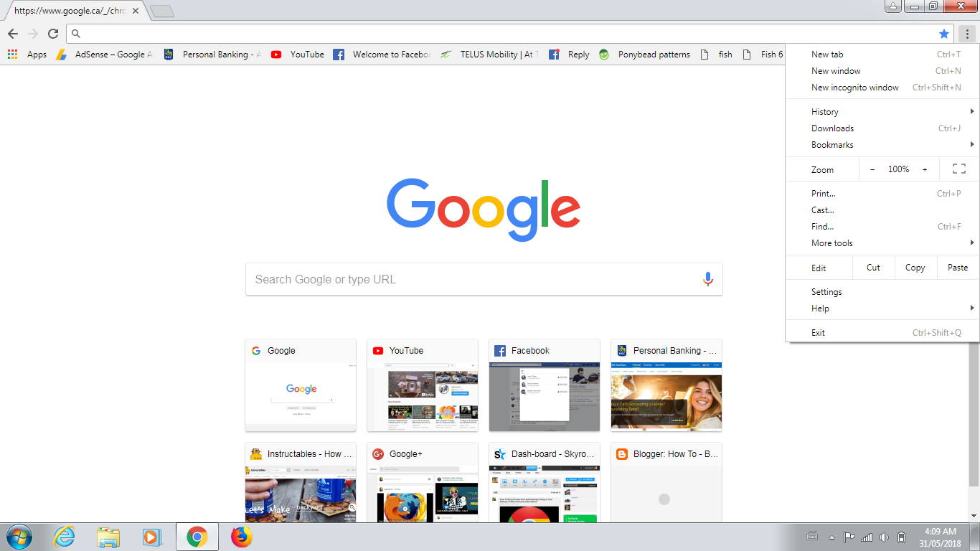Screen dimensions: 980x551
Task: Open the Personal Banking most-visited thumbnail
Action: point(666,385)
